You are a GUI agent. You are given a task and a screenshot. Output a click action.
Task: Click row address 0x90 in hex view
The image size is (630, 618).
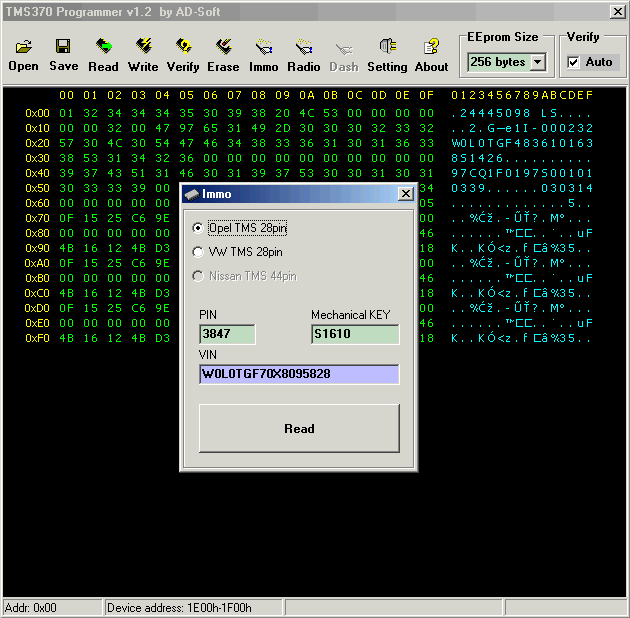pos(37,248)
